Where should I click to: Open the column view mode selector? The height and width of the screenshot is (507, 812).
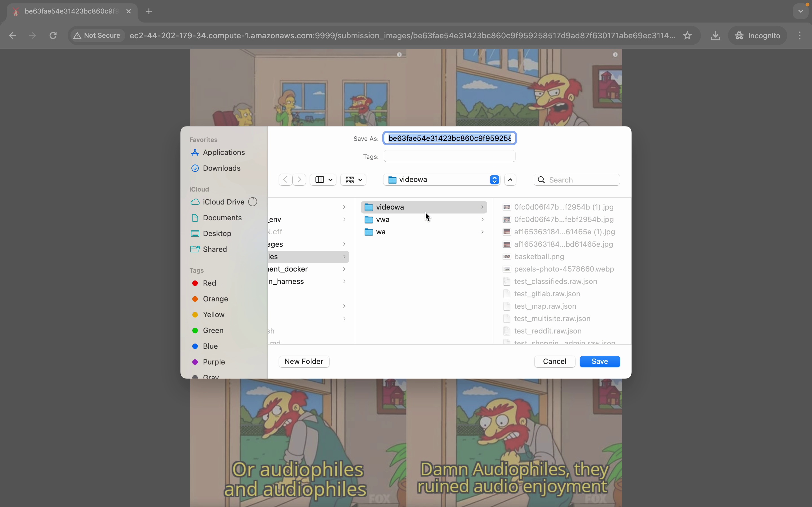[x=323, y=180]
